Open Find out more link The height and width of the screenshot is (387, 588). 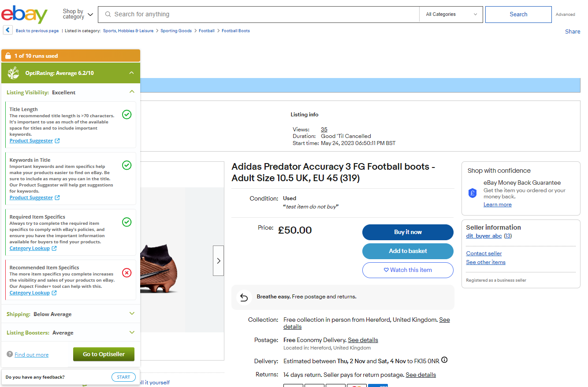coord(31,355)
